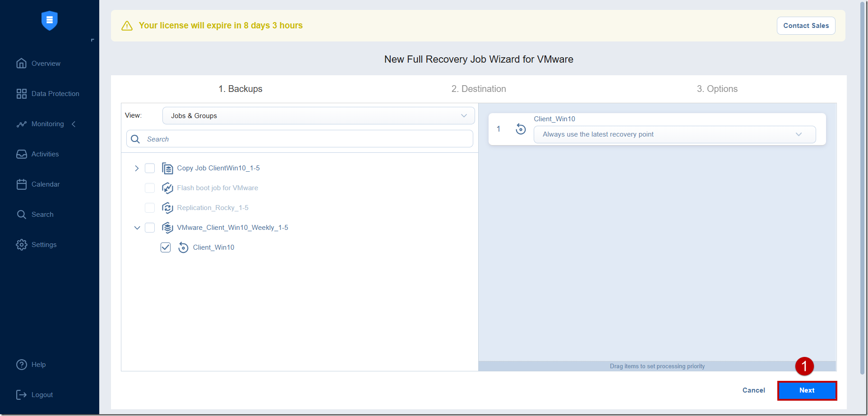Click the Monitoring chart icon
The width and height of the screenshot is (868, 416).
point(21,124)
